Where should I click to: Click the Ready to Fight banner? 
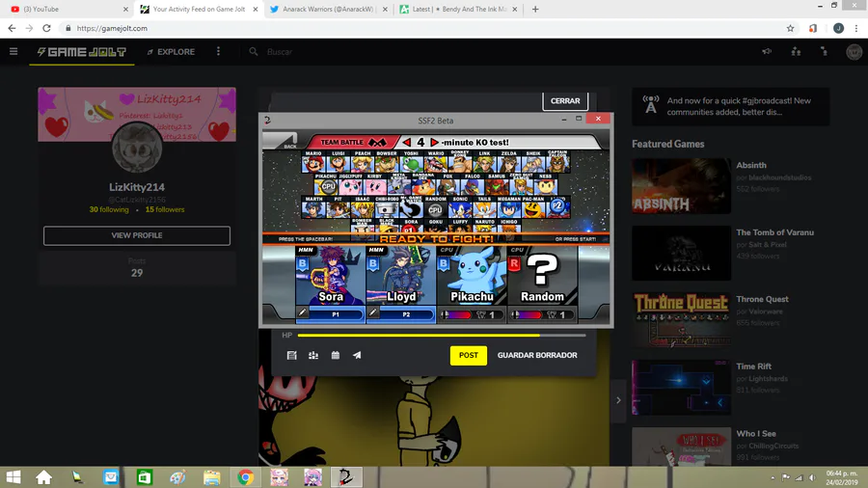coord(436,239)
